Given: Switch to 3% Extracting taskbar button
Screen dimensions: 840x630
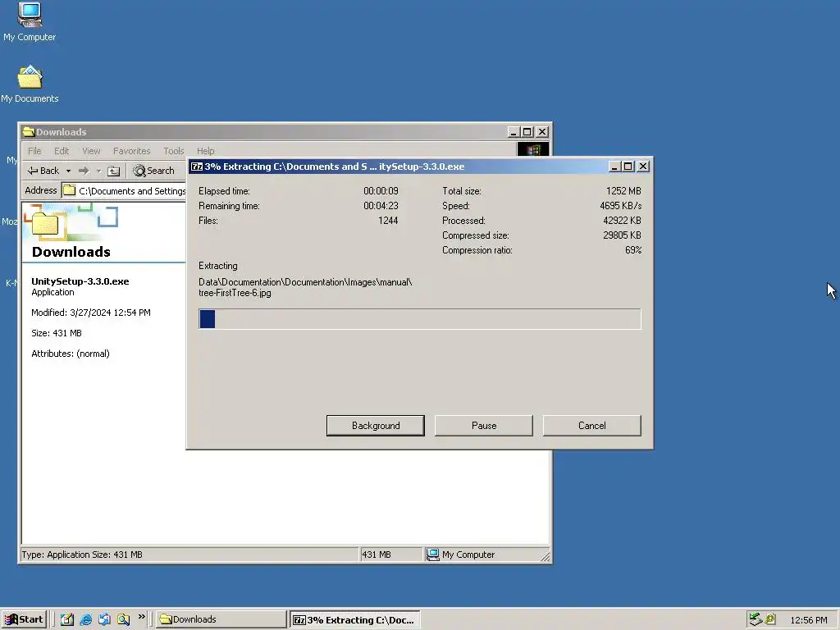Looking at the screenshot, I should [355, 620].
